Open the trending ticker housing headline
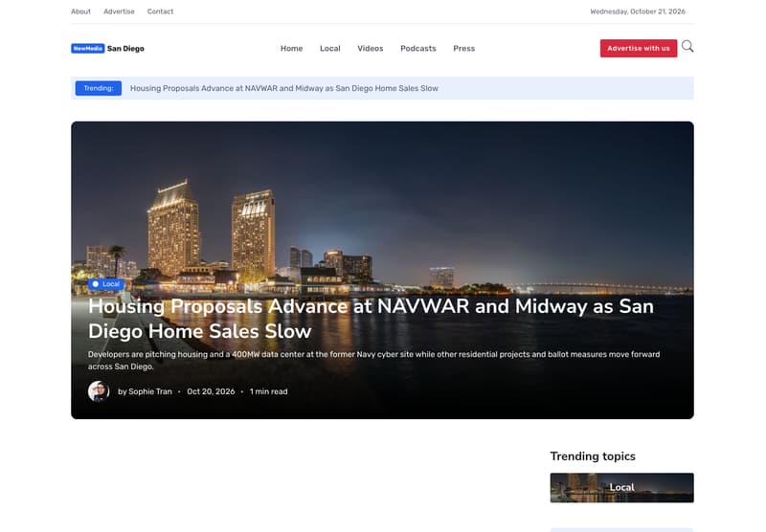 [284, 88]
